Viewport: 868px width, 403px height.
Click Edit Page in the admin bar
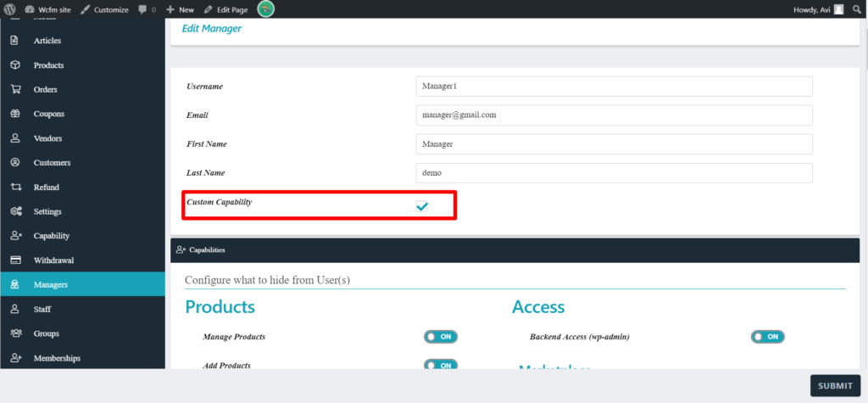click(225, 9)
